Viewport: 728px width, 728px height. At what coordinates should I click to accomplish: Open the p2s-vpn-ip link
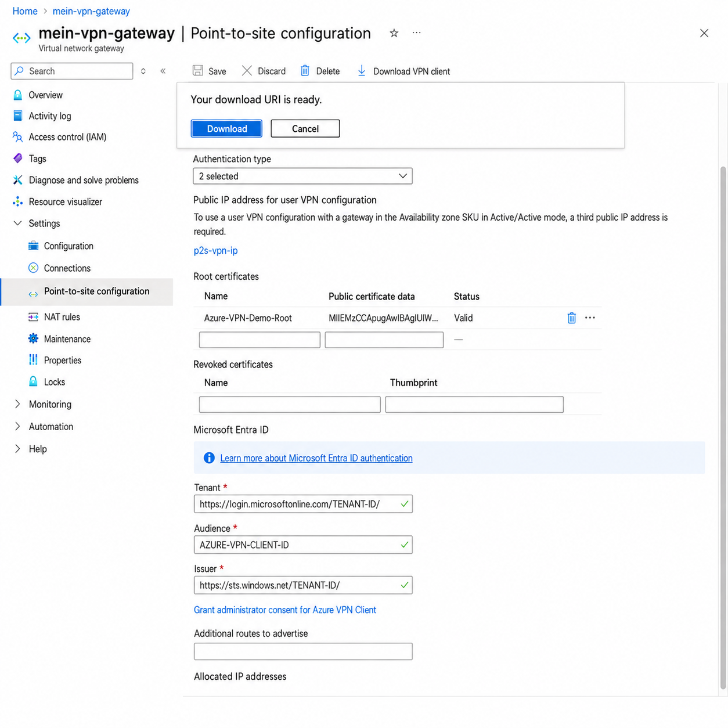215,251
